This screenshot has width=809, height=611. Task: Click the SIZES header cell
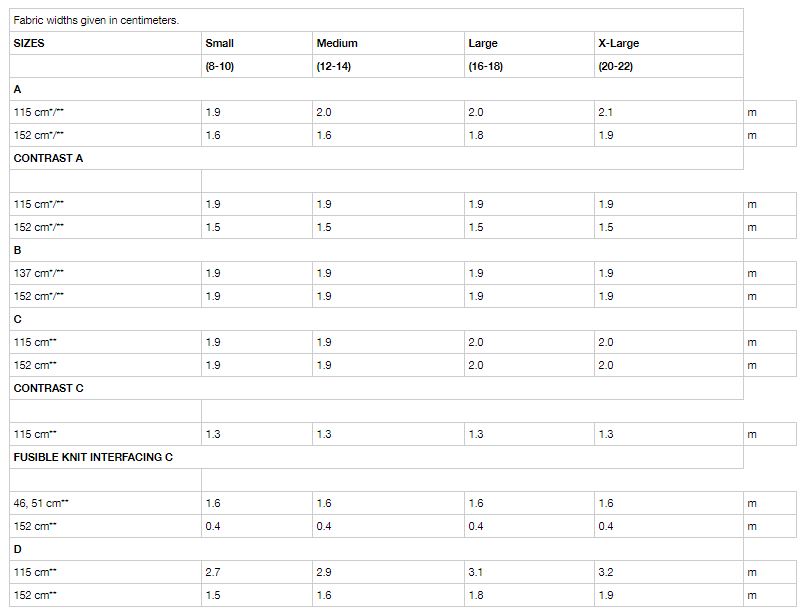30,44
